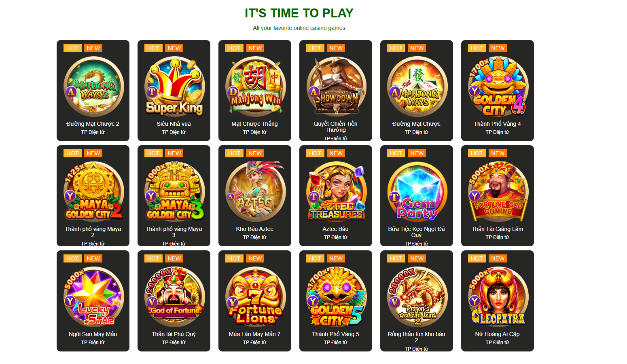Viewport: 627px width, 364px height.
Task: Click the 'Nữ Hoàng Ai Cập' game title
Action: 498,334
